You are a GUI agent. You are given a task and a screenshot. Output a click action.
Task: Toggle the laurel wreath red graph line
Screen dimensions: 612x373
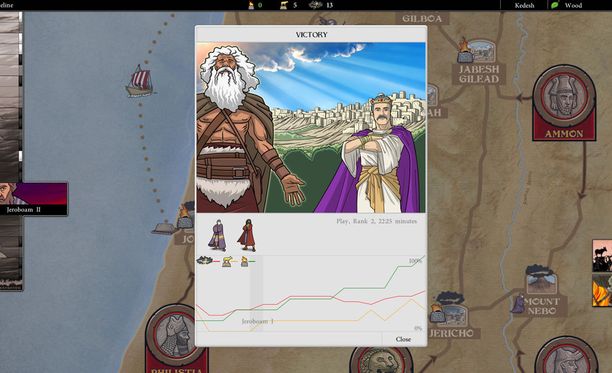[208, 261]
